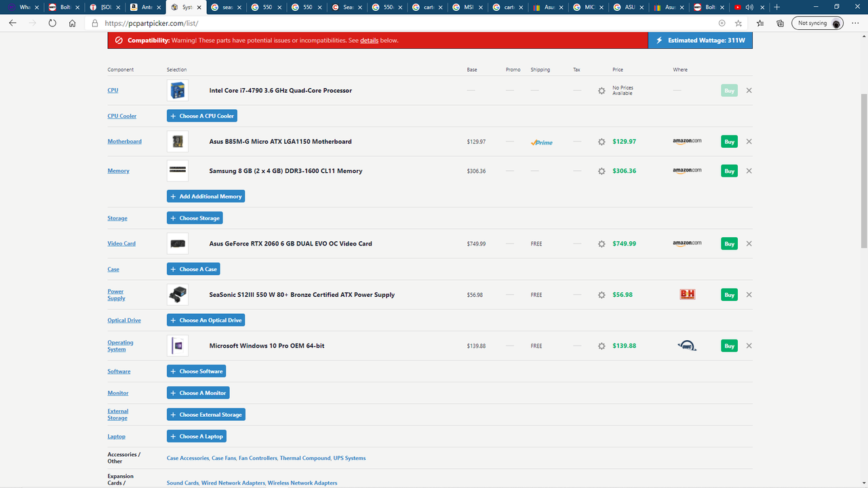Reload the page with the refresh icon
The width and height of the screenshot is (868, 488).
click(x=52, y=22)
